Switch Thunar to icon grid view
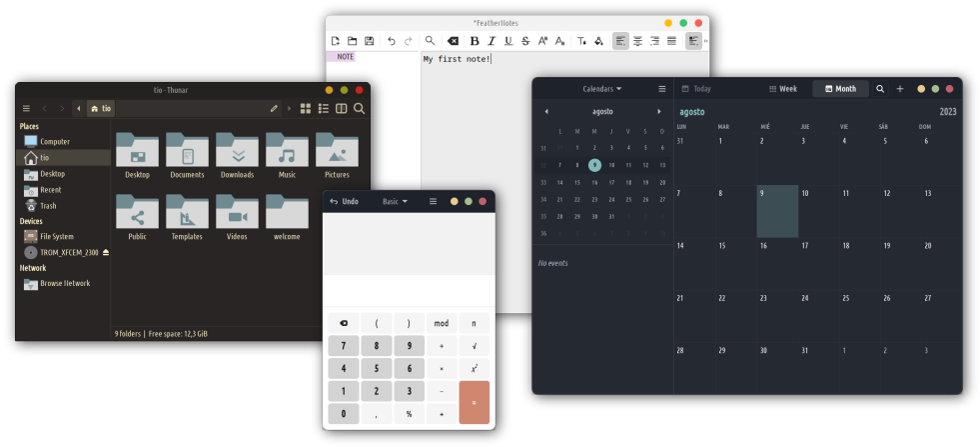Image resolution: width=980 pixels, height=447 pixels. (x=304, y=108)
